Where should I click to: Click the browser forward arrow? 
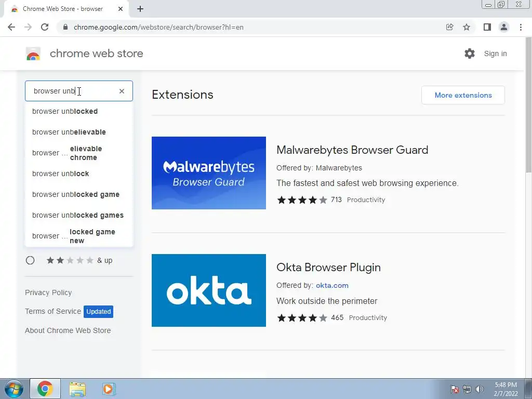click(28, 27)
